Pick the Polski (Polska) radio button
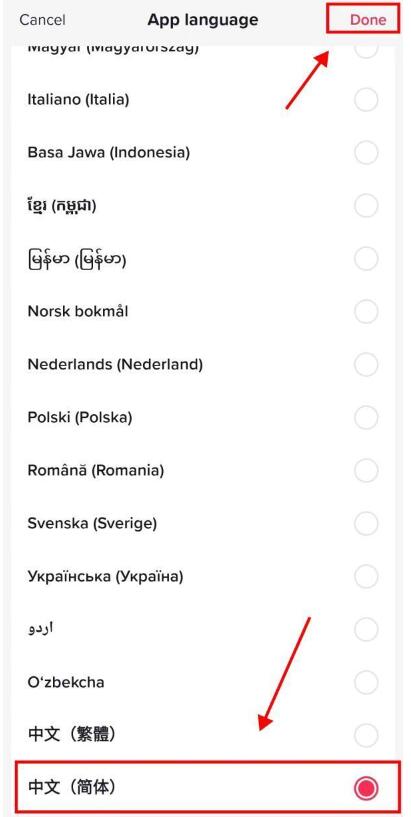 click(x=366, y=417)
